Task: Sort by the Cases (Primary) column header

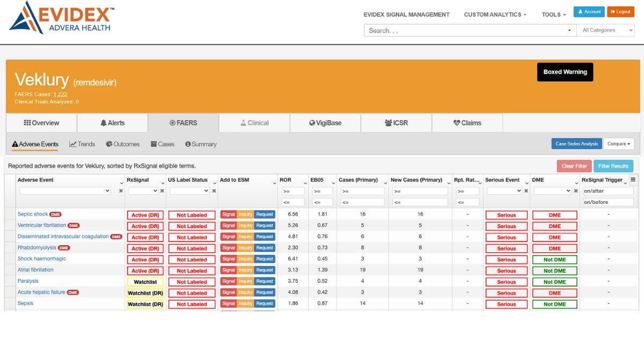Action: (x=358, y=180)
